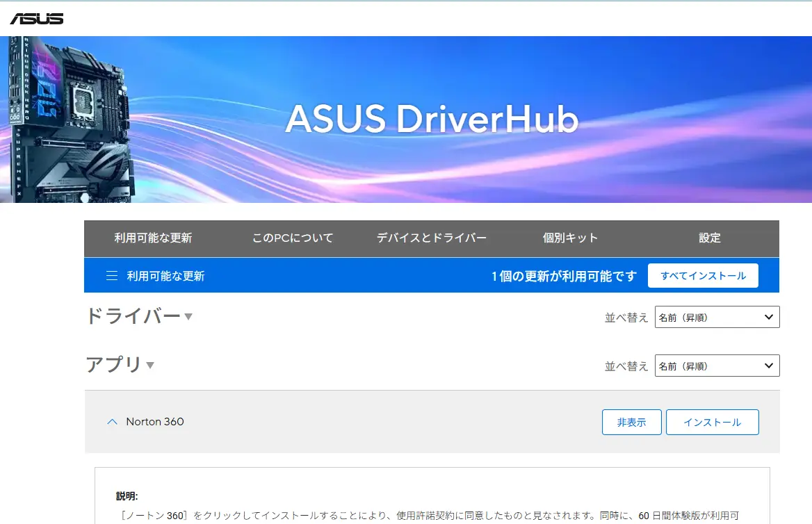The height and width of the screenshot is (524, 812).
Task: Install Norton 360 with the インストール button
Action: pyautogui.click(x=712, y=422)
